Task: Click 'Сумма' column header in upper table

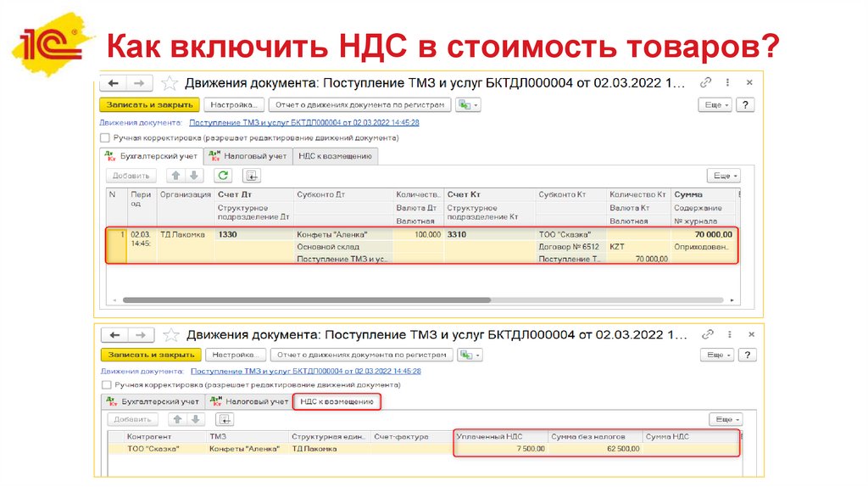Action: [704, 194]
